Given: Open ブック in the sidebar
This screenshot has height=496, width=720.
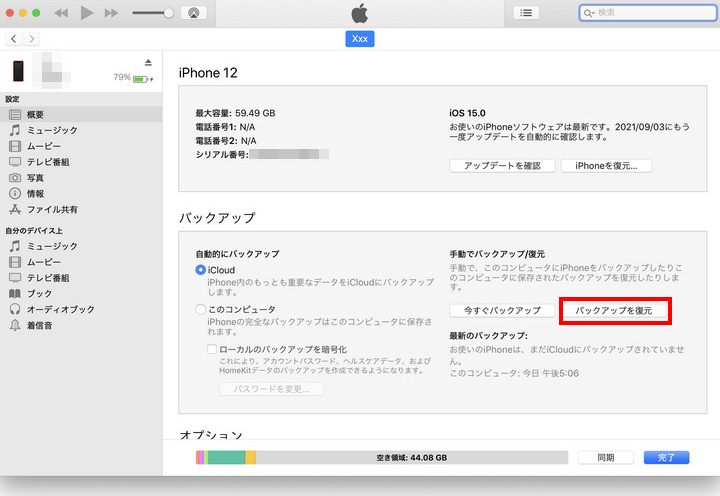Looking at the screenshot, I should [x=81, y=293].
